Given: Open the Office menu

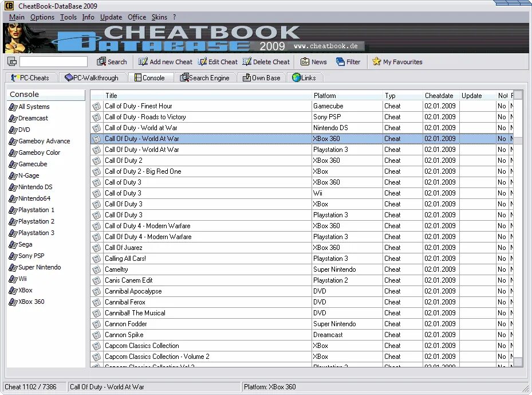Looking at the screenshot, I should coord(137,17).
